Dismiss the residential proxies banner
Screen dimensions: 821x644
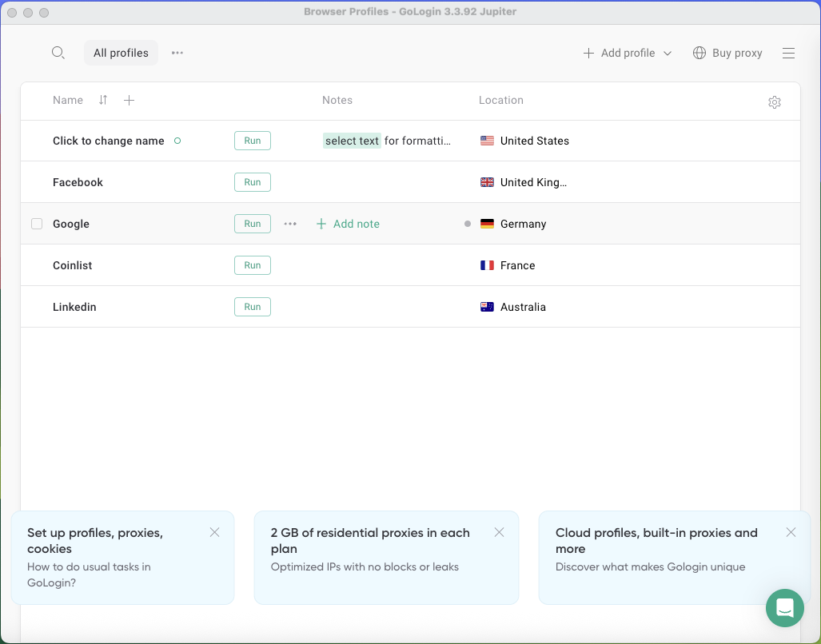click(499, 532)
